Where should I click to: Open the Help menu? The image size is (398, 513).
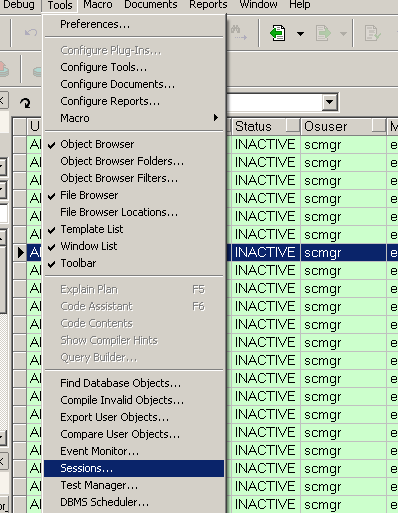300,5
